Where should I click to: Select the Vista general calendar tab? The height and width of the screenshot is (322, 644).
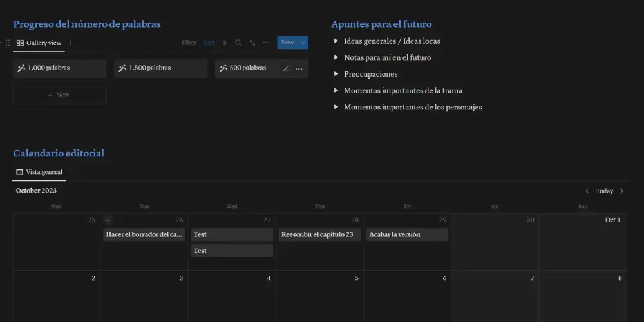[x=39, y=172]
